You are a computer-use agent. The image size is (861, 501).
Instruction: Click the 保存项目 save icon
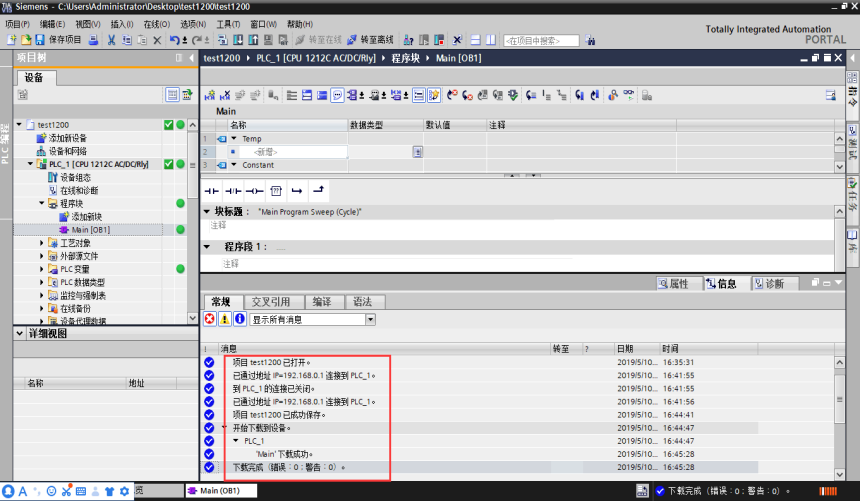tap(40, 40)
